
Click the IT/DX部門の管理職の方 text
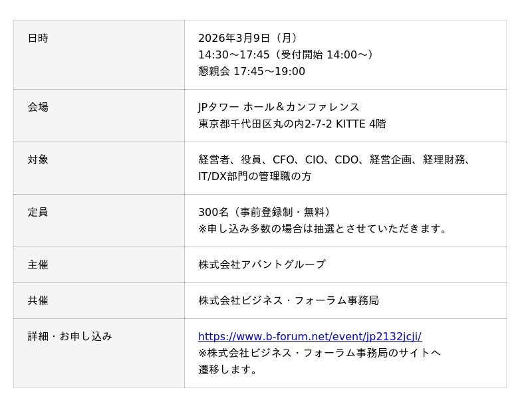click(x=255, y=176)
